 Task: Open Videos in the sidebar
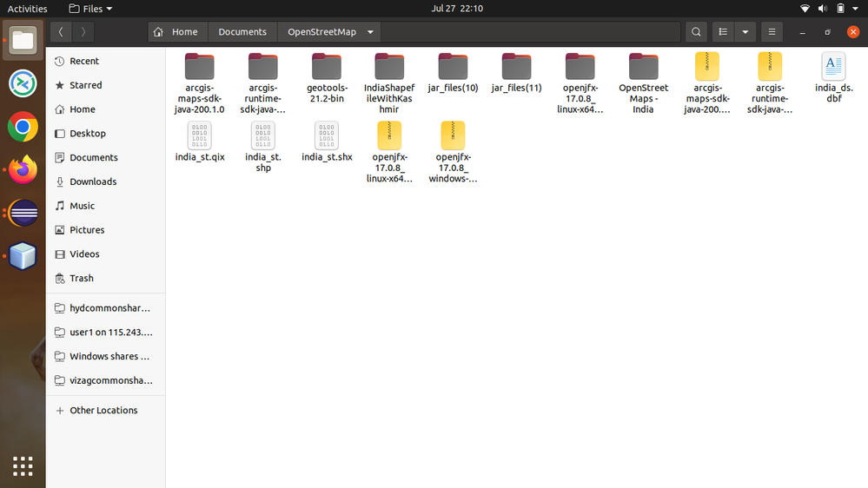105,254
